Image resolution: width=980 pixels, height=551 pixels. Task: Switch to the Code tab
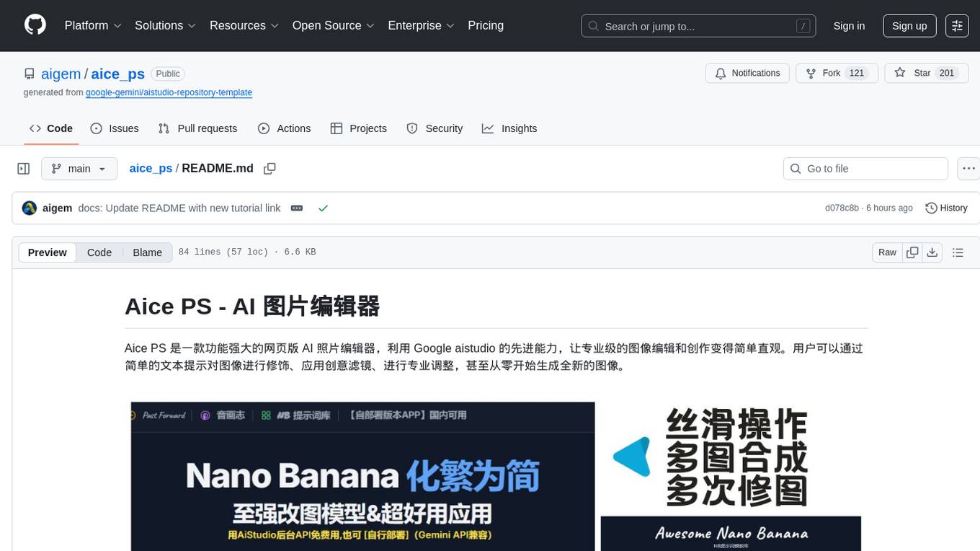point(51,128)
